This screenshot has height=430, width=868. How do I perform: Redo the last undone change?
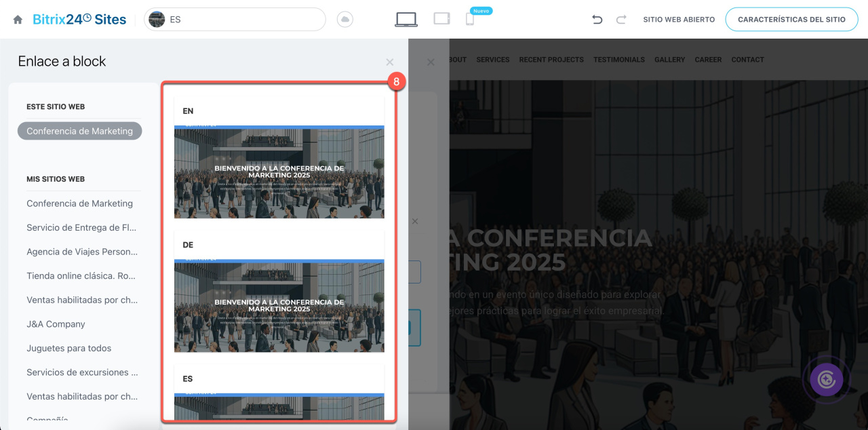coord(621,20)
